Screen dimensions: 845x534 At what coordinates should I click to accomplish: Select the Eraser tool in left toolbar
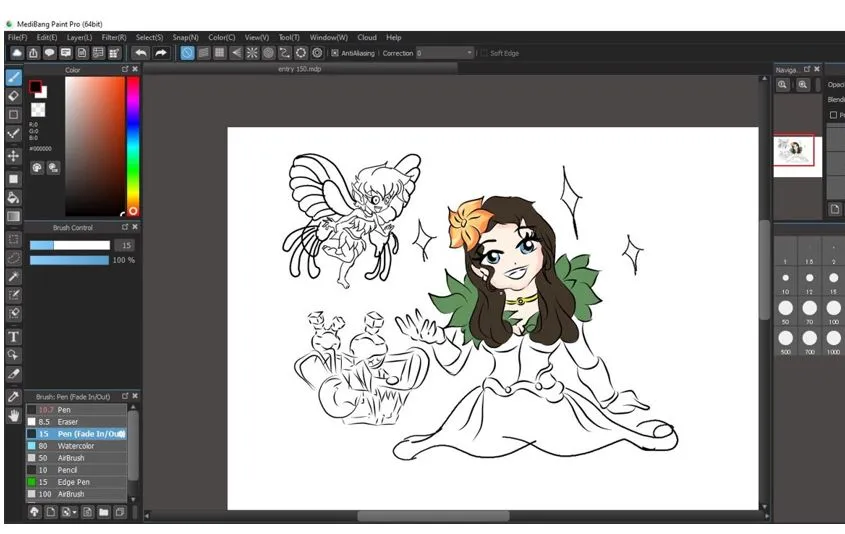[14, 96]
